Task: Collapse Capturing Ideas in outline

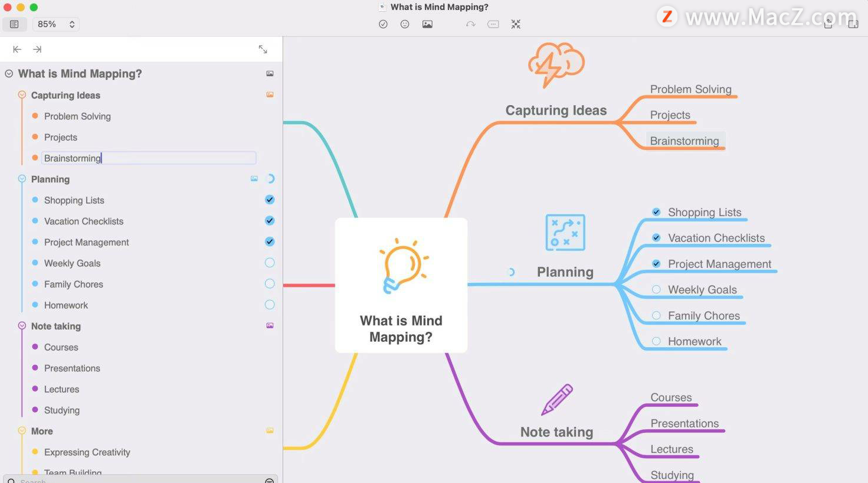Action: [22, 94]
